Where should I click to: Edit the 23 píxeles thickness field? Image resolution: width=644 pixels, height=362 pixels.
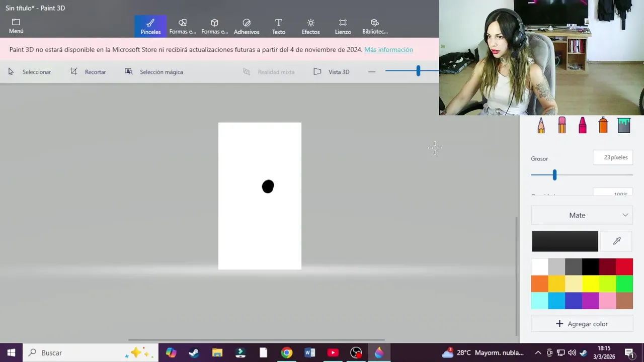coord(613,157)
